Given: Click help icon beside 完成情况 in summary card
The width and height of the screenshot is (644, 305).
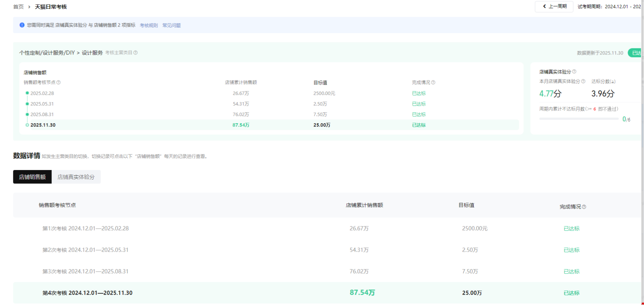Looking at the screenshot, I should click(433, 82).
